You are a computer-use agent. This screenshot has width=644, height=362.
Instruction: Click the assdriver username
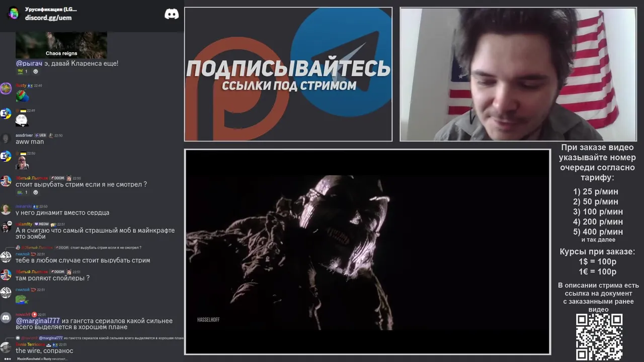tap(24, 136)
